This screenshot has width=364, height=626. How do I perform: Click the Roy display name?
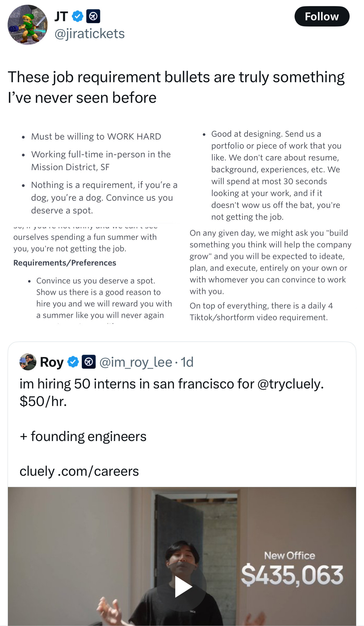52,362
